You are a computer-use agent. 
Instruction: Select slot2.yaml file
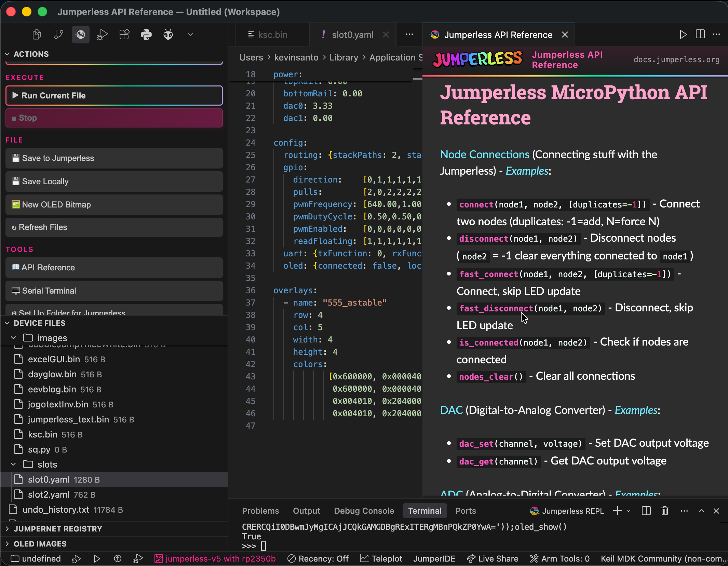[x=114, y=495]
